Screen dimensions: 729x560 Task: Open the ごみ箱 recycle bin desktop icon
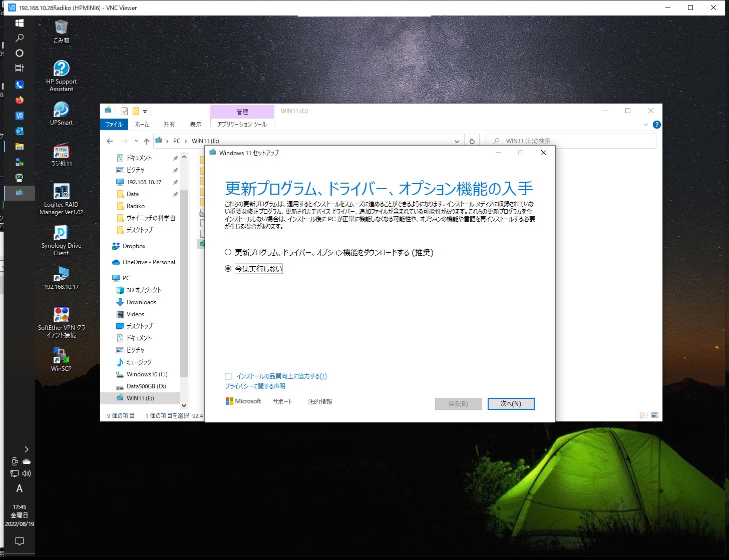coord(61,32)
